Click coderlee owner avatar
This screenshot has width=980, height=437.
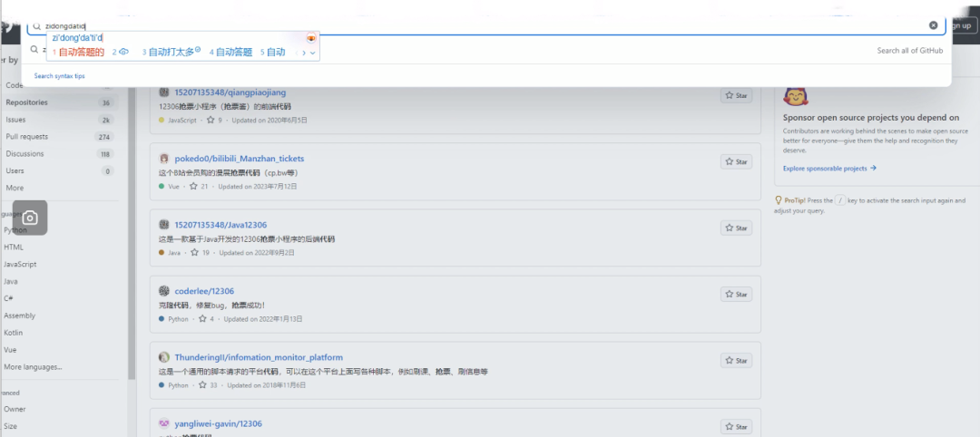(164, 291)
